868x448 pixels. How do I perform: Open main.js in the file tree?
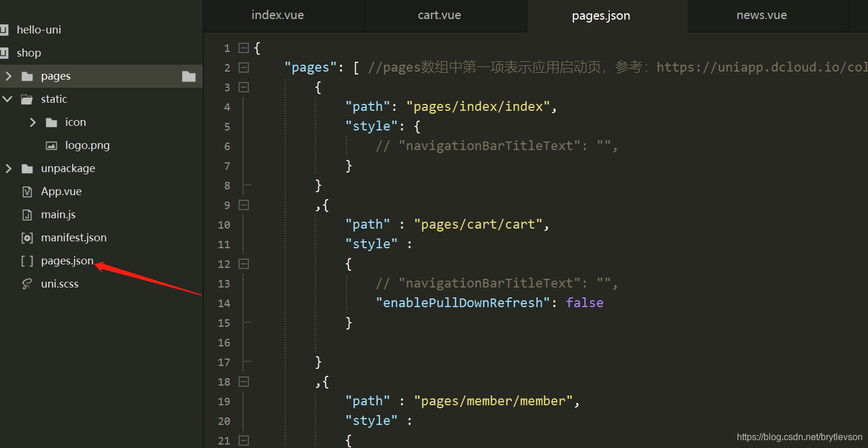click(x=58, y=215)
